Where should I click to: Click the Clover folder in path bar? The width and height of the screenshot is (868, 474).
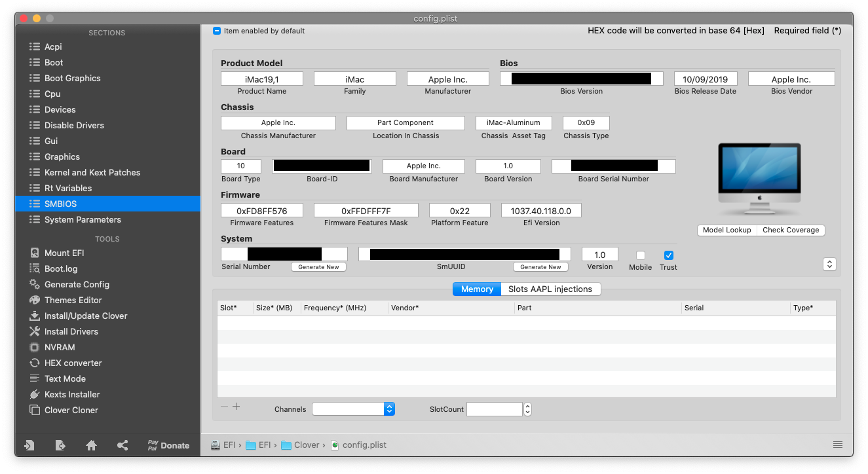tap(300, 445)
